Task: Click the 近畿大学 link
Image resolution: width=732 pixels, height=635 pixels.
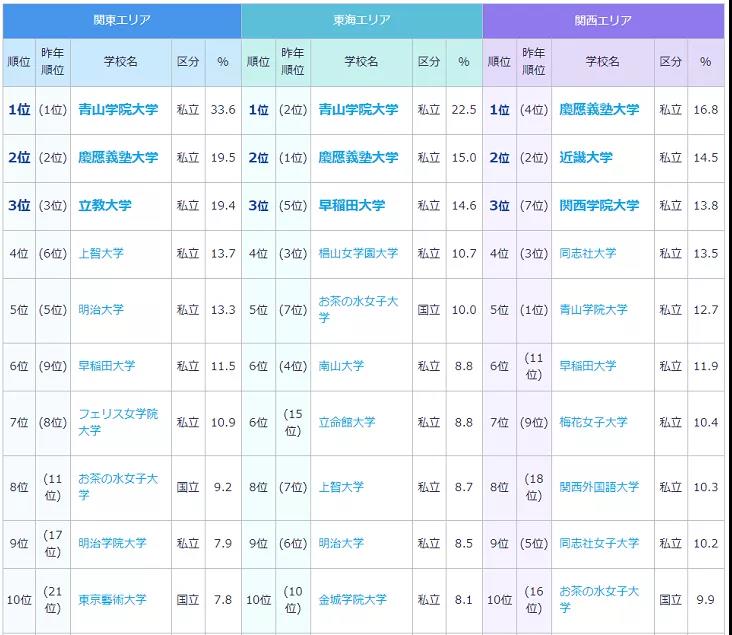Action: click(x=586, y=157)
